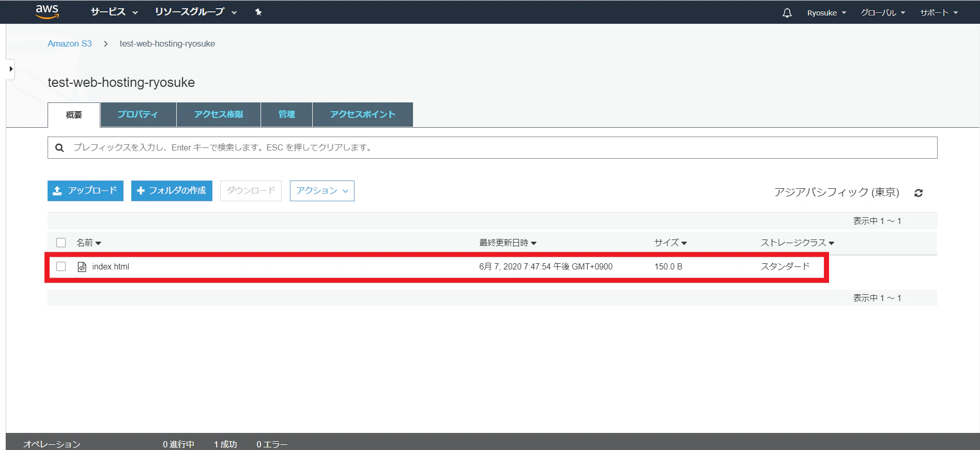The height and width of the screenshot is (450, 980).
Task: Click the アップロード button
Action: 85,191
